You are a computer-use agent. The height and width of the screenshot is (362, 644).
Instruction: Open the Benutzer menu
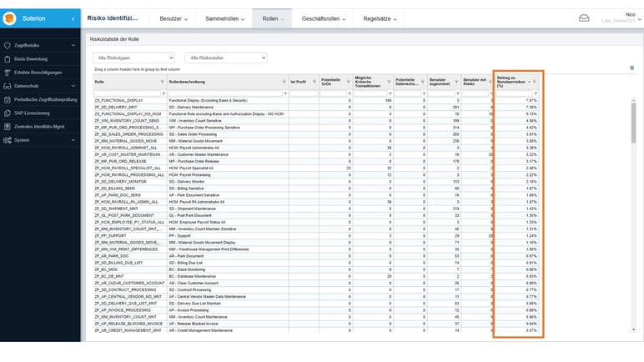174,18
